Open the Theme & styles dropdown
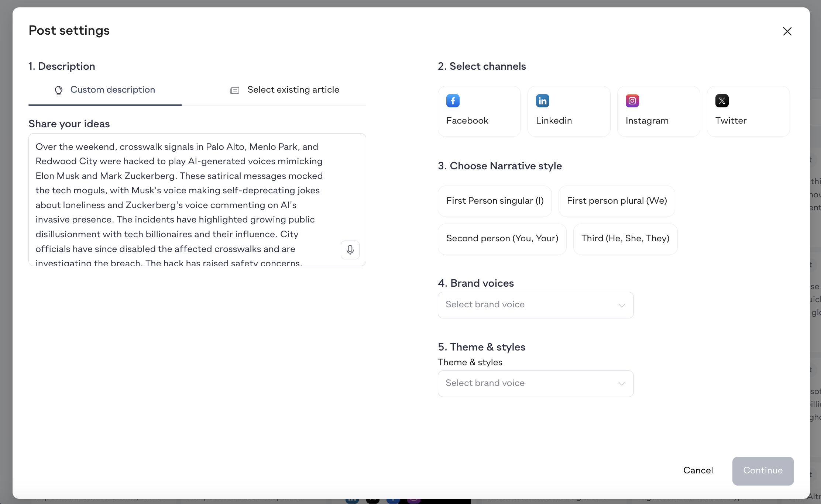821x504 pixels. [x=536, y=384]
